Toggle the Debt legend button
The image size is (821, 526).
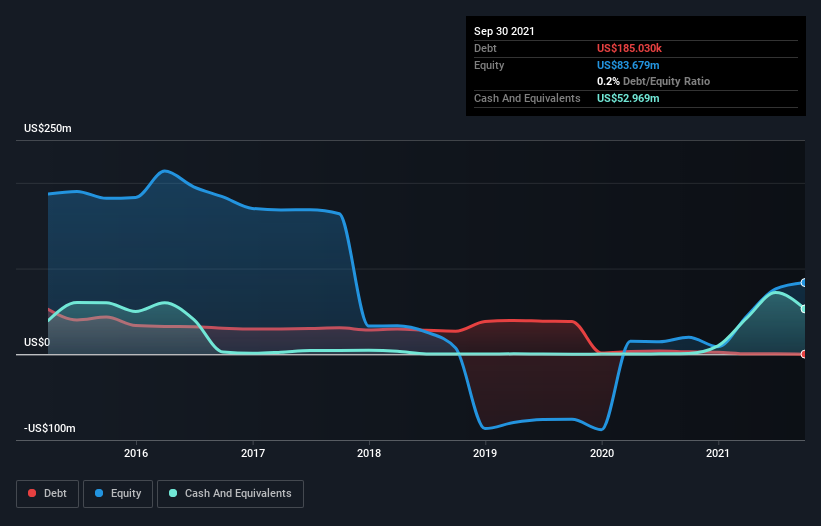point(48,494)
